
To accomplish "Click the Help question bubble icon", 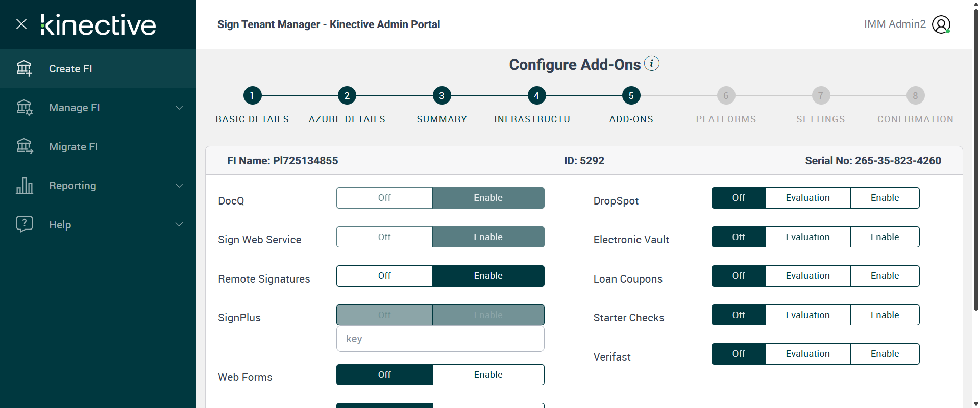I will [x=24, y=224].
